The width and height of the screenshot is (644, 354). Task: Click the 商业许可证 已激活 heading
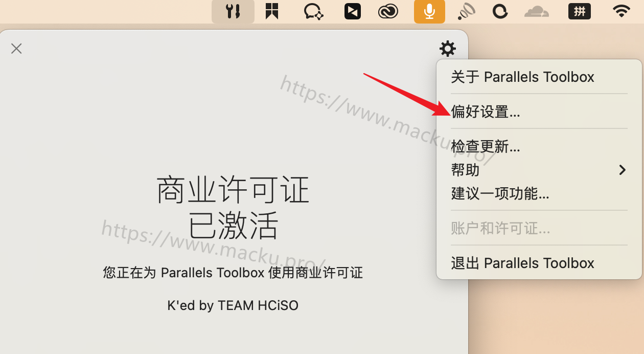pyautogui.click(x=233, y=208)
